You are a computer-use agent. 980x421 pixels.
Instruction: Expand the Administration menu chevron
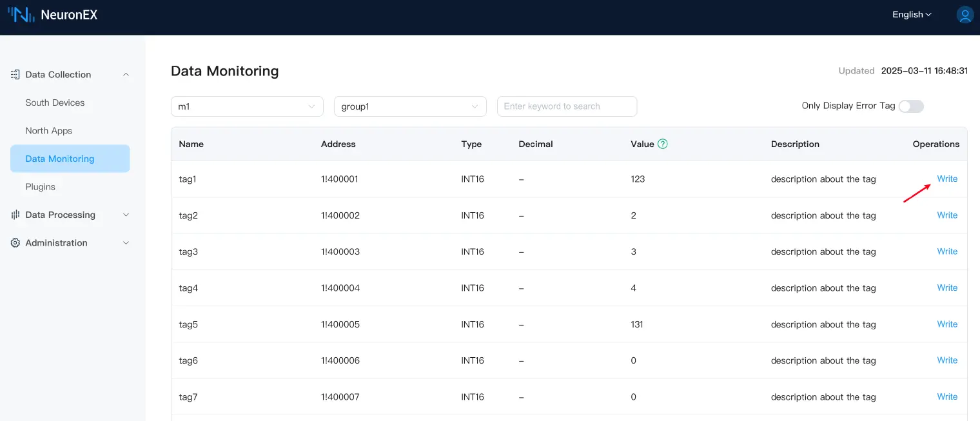(126, 243)
